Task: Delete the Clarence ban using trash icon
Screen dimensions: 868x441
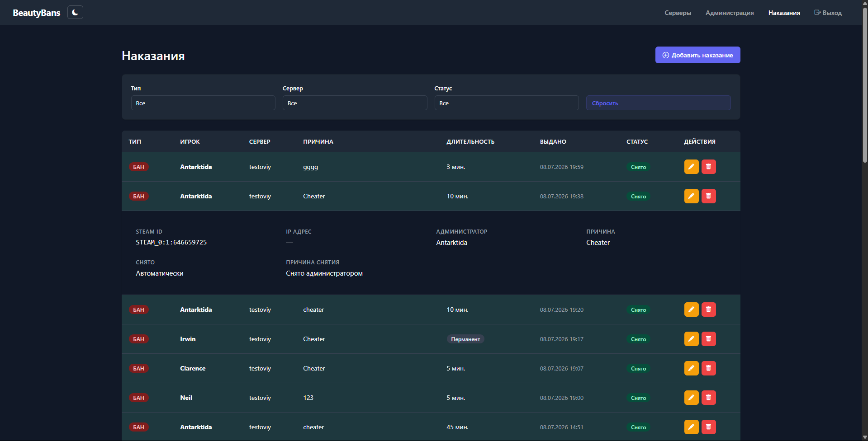Action: point(708,368)
